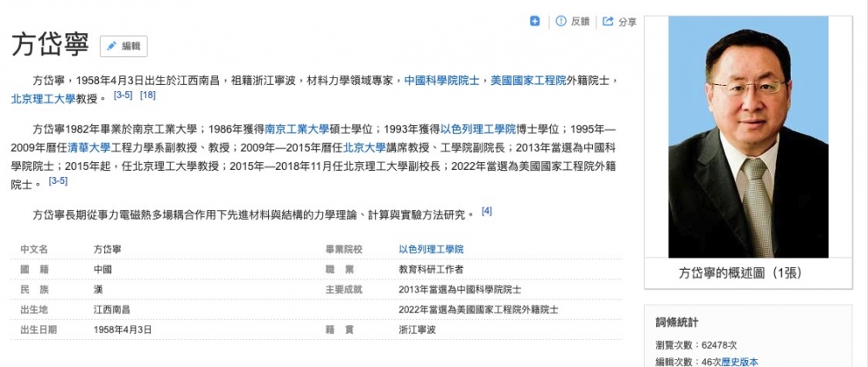Open citation [3-5] in first paragraph
Image resolution: width=868 pixels, height=367 pixels.
click(123, 95)
